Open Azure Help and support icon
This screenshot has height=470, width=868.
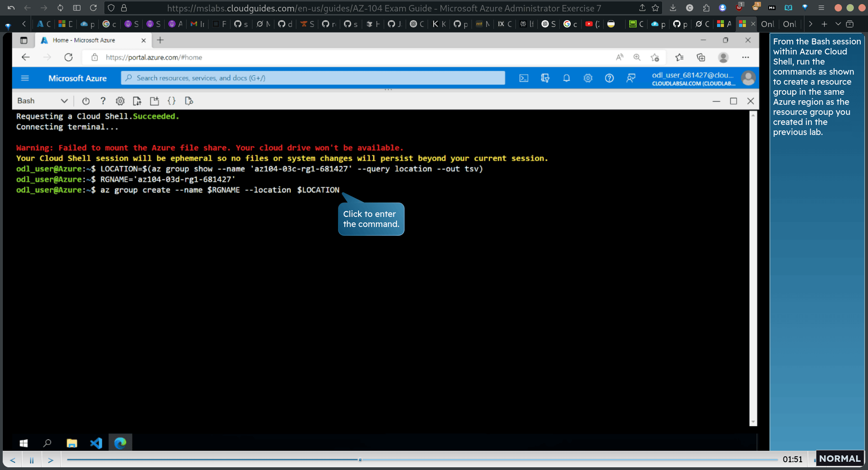click(609, 78)
